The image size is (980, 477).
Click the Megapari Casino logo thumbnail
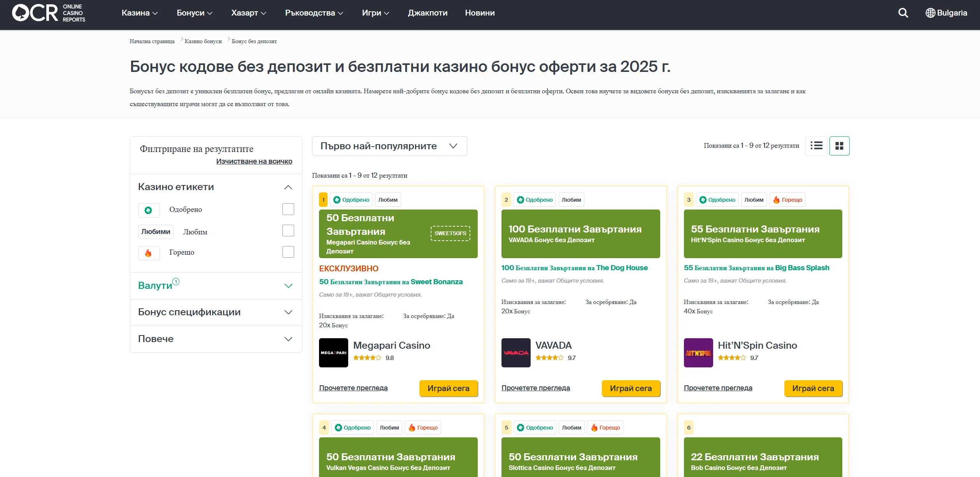click(x=333, y=353)
